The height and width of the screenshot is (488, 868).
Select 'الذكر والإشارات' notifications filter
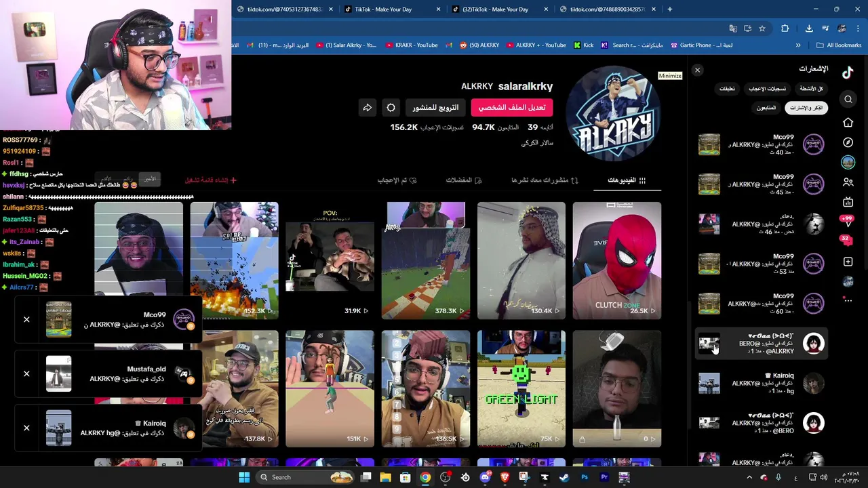click(807, 108)
